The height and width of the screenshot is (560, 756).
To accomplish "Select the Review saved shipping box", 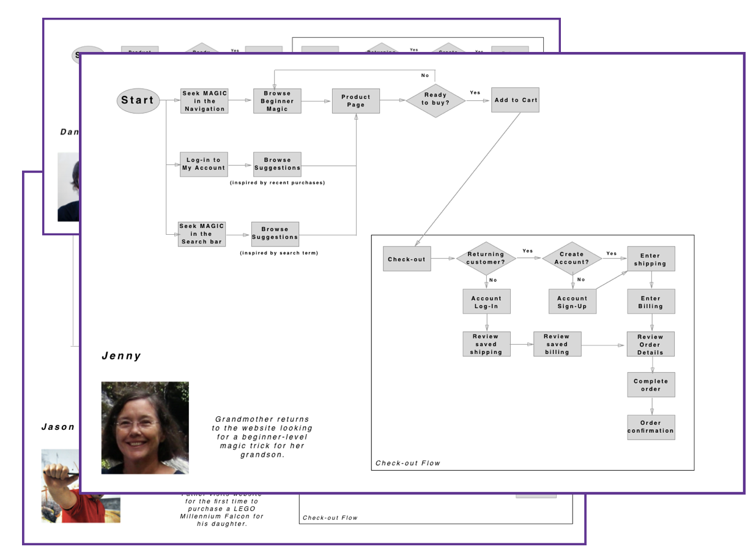I will tap(486, 344).
